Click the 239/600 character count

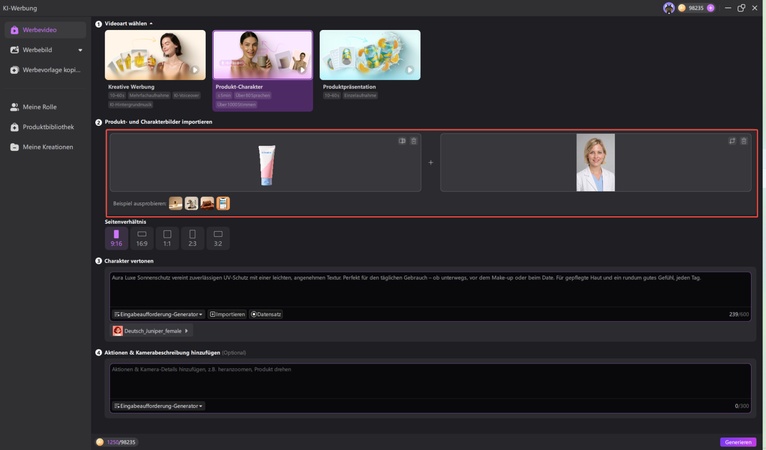[x=739, y=314]
